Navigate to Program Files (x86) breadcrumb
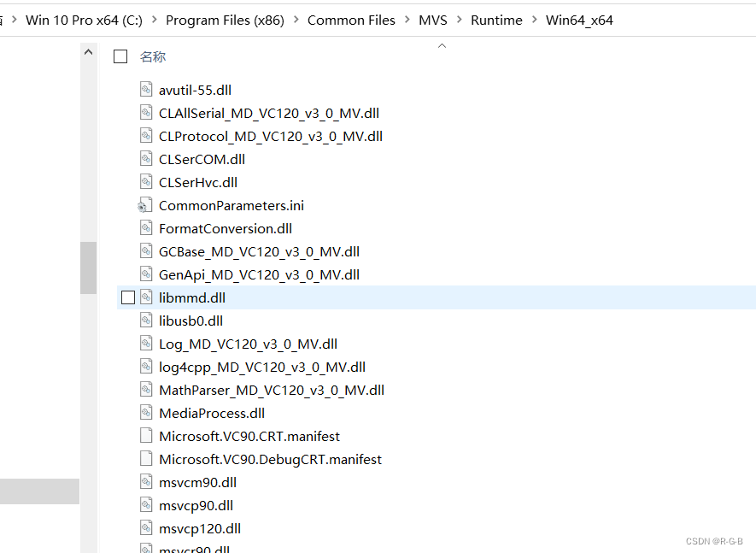Screen dimensions: 756x553 [226, 21]
